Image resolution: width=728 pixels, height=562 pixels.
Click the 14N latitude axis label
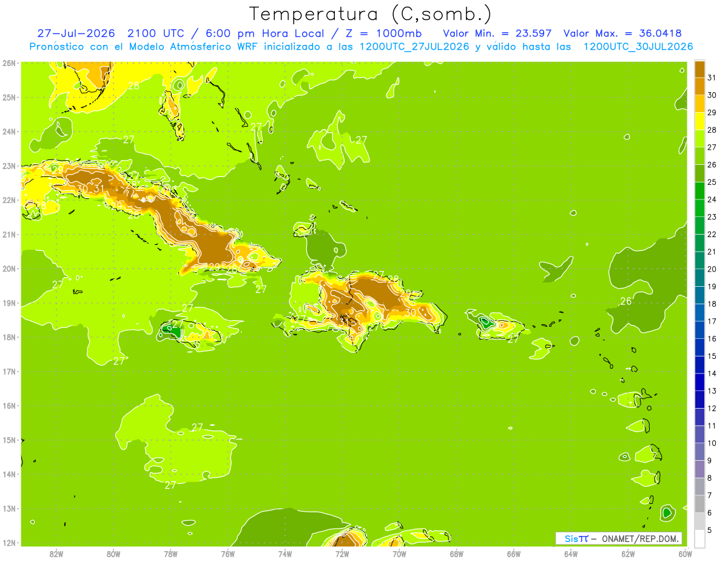(8, 474)
